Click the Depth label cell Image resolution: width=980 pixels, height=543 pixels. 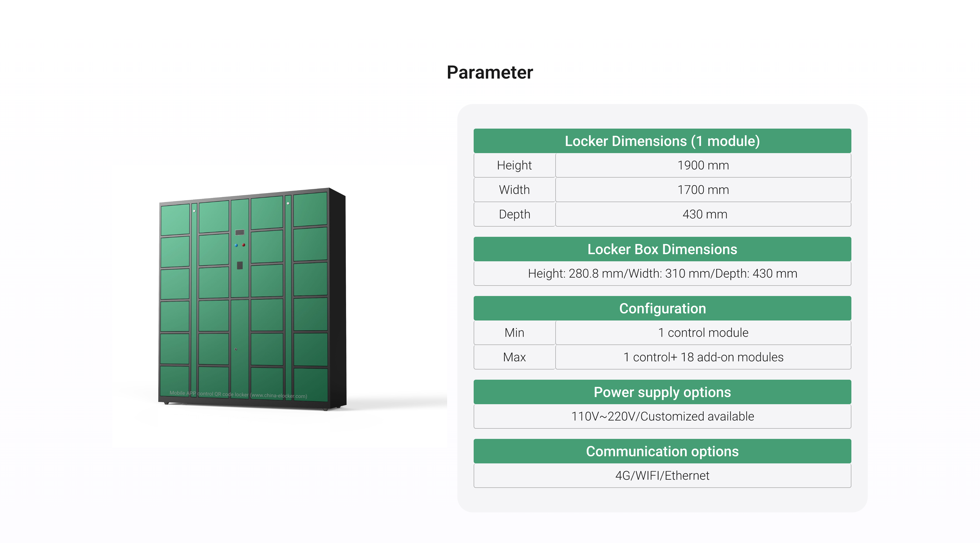[514, 214]
